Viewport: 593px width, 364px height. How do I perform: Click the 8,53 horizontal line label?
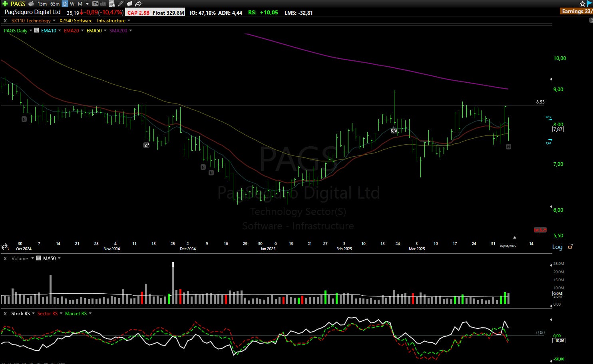pyautogui.click(x=540, y=102)
